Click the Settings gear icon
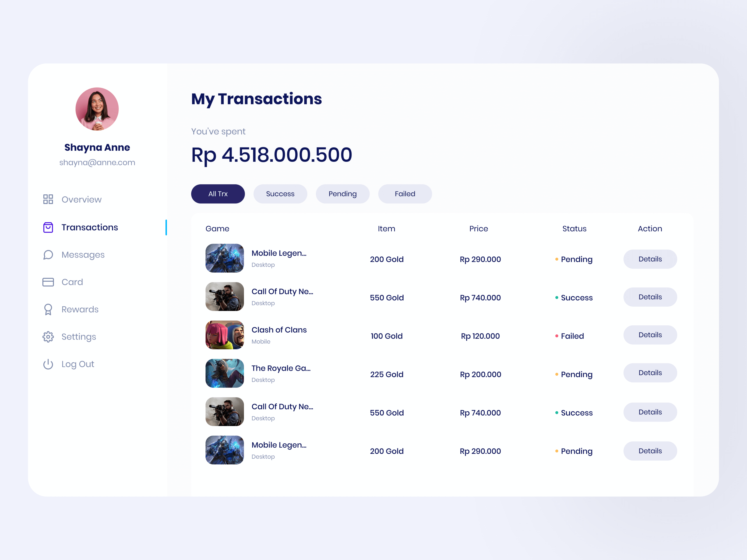 tap(48, 336)
